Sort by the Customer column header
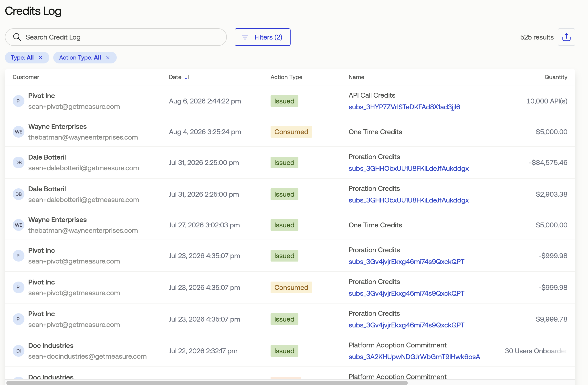The image size is (588, 385). (x=26, y=77)
